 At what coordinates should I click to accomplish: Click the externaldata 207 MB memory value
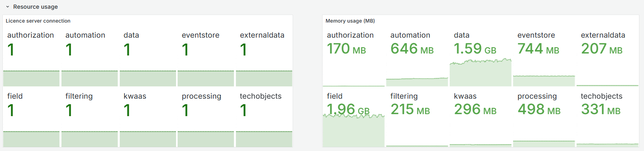602,49
